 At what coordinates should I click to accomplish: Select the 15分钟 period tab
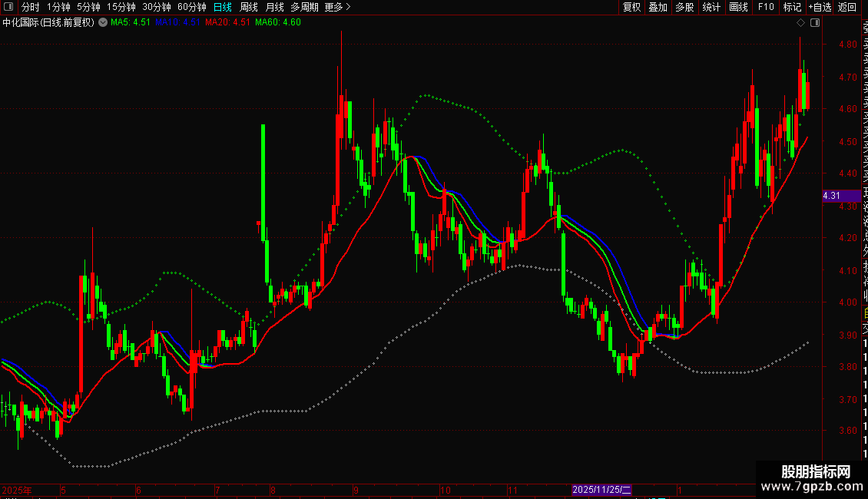click(121, 7)
